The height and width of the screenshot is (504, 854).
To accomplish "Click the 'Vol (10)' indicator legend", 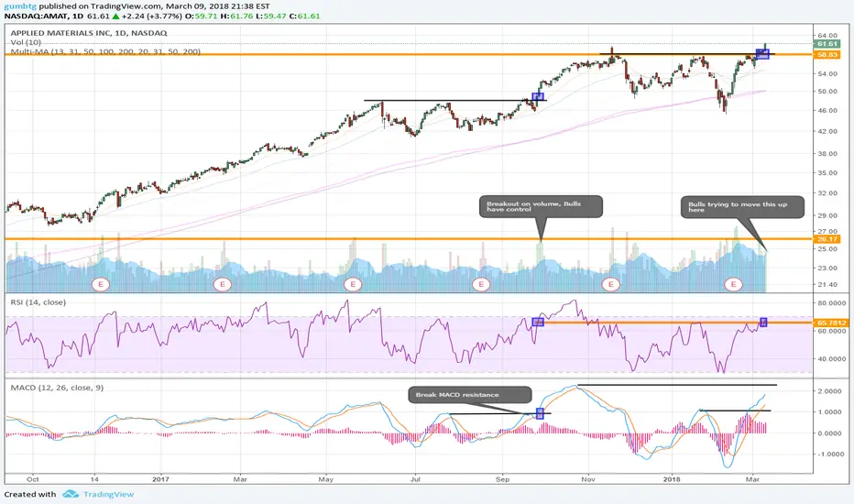I will pyautogui.click(x=26, y=42).
